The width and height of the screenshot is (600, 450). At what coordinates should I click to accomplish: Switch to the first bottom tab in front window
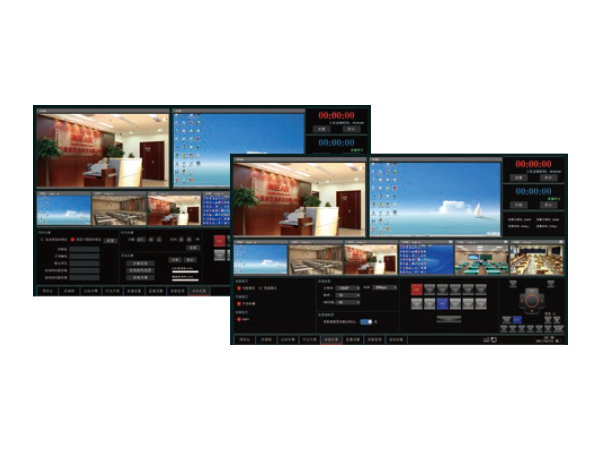coord(244,340)
